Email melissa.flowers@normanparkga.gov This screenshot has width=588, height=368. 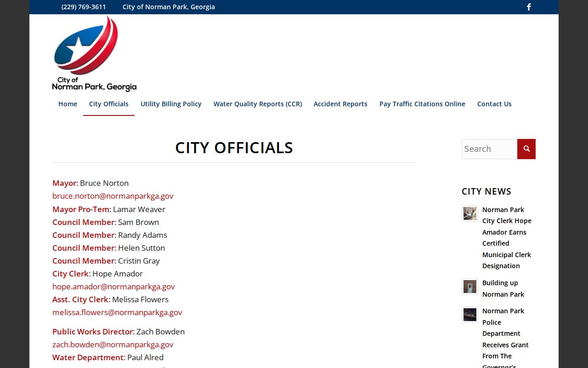coord(117,312)
